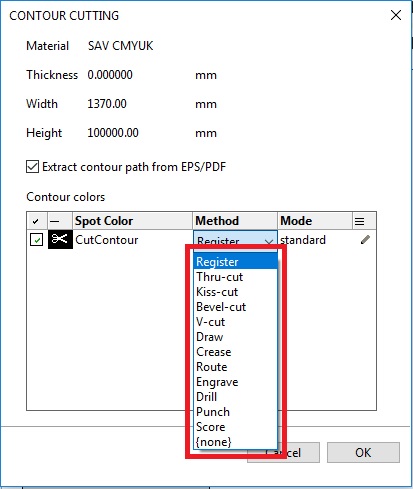This screenshot has height=489, width=413.
Task: Click the material name SAV CMYUK
Action: 121,46
